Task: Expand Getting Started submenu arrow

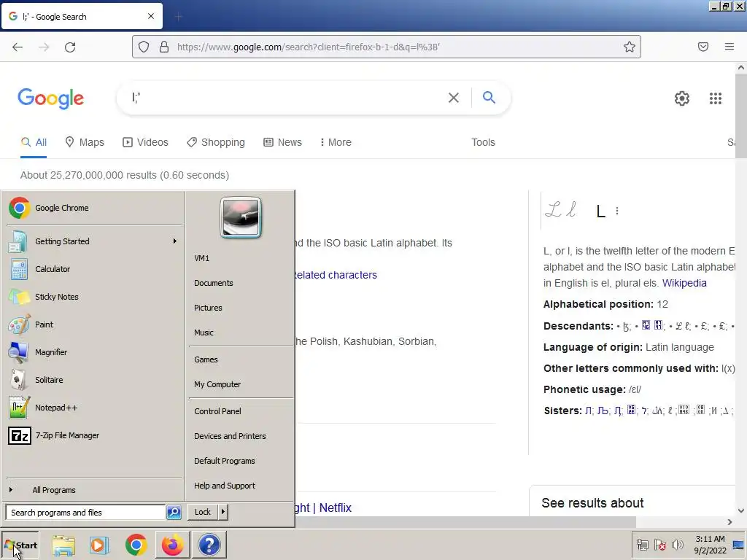Action: tap(175, 241)
